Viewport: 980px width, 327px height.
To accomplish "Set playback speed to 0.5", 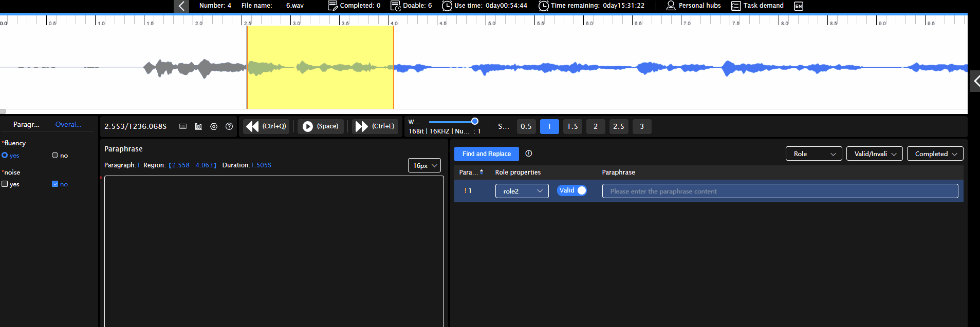I will coord(526,126).
